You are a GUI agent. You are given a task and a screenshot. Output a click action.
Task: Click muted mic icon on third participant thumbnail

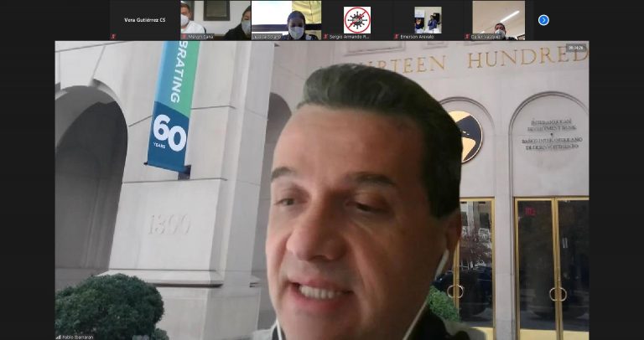[x=255, y=37]
